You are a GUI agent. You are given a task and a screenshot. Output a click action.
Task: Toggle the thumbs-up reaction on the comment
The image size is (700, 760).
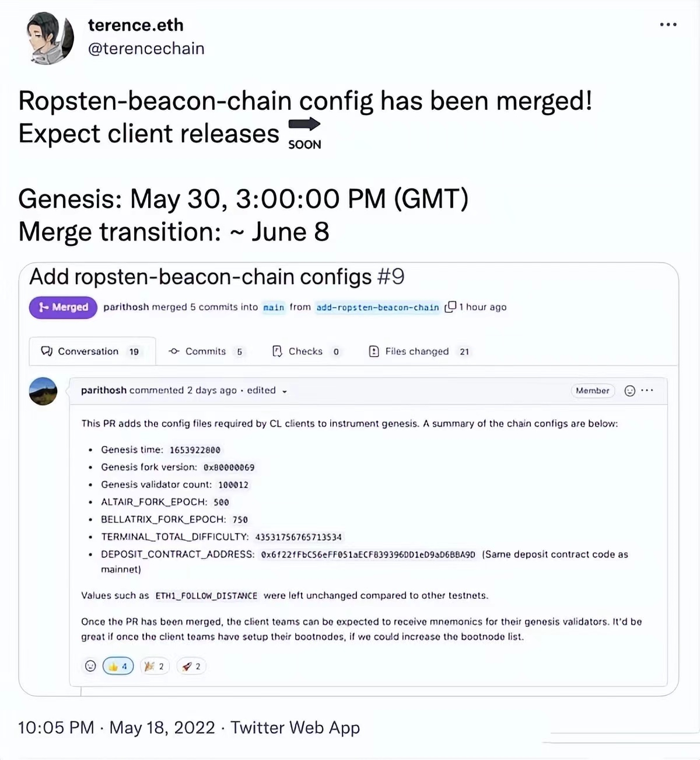coord(118,665)
